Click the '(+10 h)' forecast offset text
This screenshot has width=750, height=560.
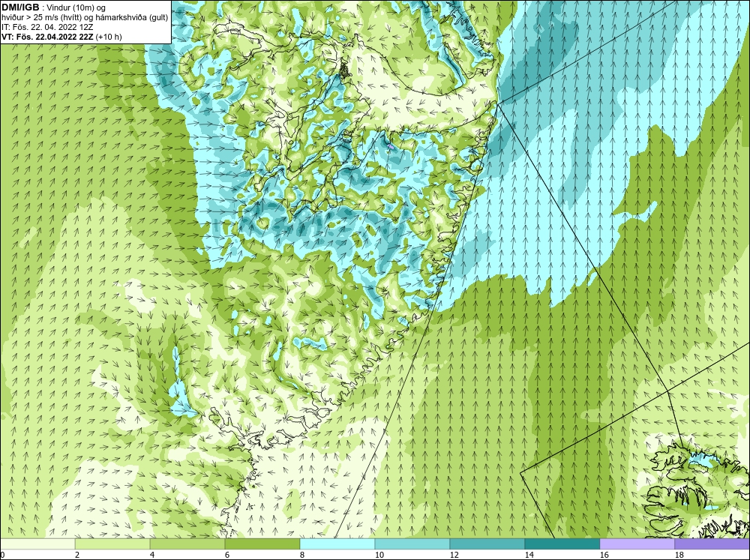109,37
